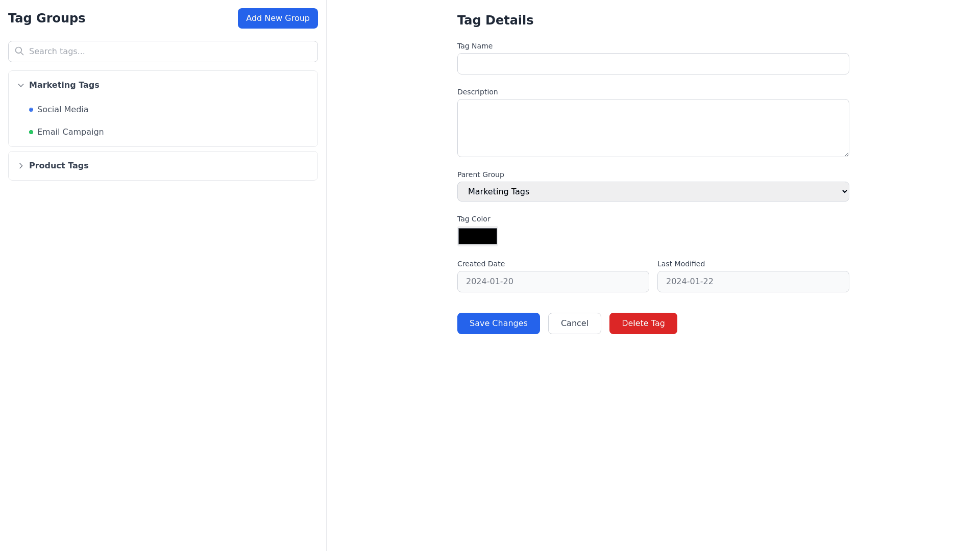Collapse the Marketing Tags chevron
Image resolution: width=980 pixels, height=551 pixels.
(21, 85)
